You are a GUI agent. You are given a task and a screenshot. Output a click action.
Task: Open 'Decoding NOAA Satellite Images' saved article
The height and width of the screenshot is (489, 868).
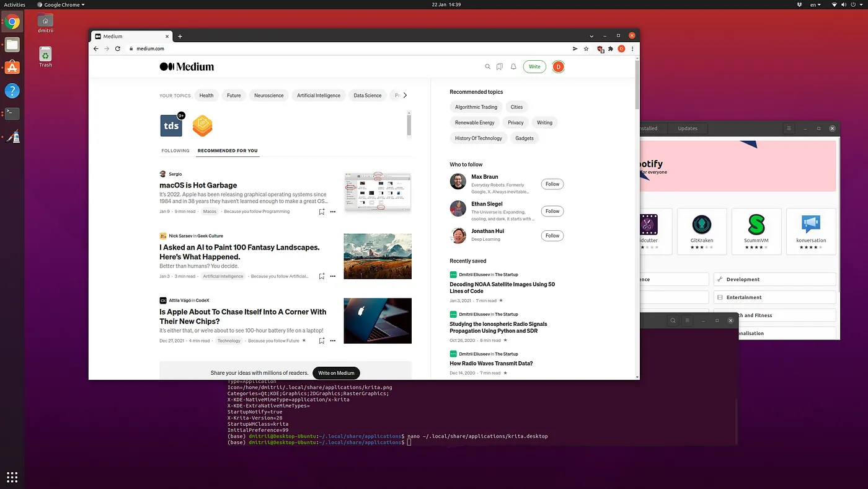502,287
